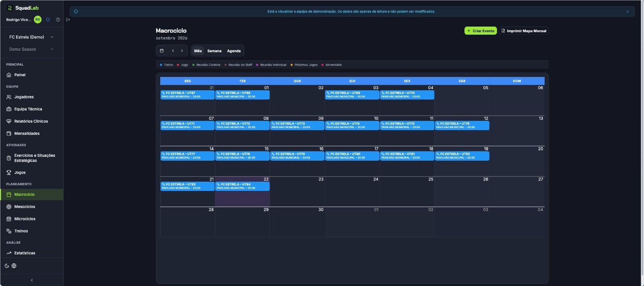644x286 pixels.
Task: Open Relatórios Clínicos in the sidebar
Action: [x=32, y=121]
